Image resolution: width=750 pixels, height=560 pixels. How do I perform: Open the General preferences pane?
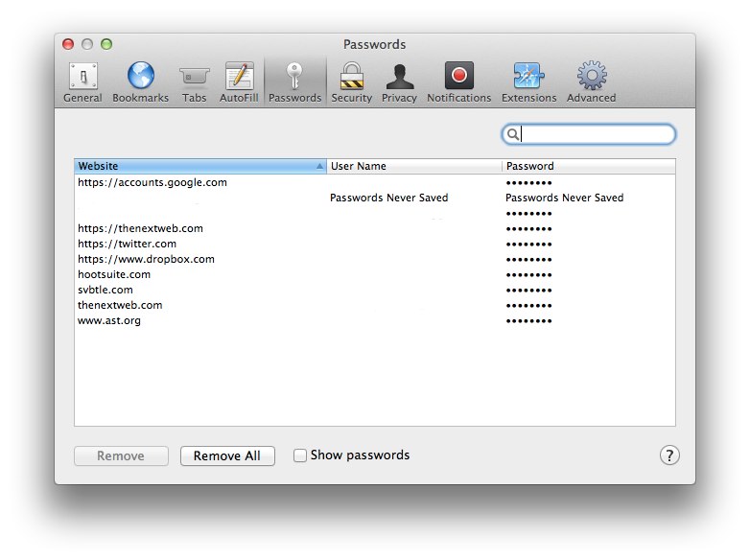pos(82,82)
